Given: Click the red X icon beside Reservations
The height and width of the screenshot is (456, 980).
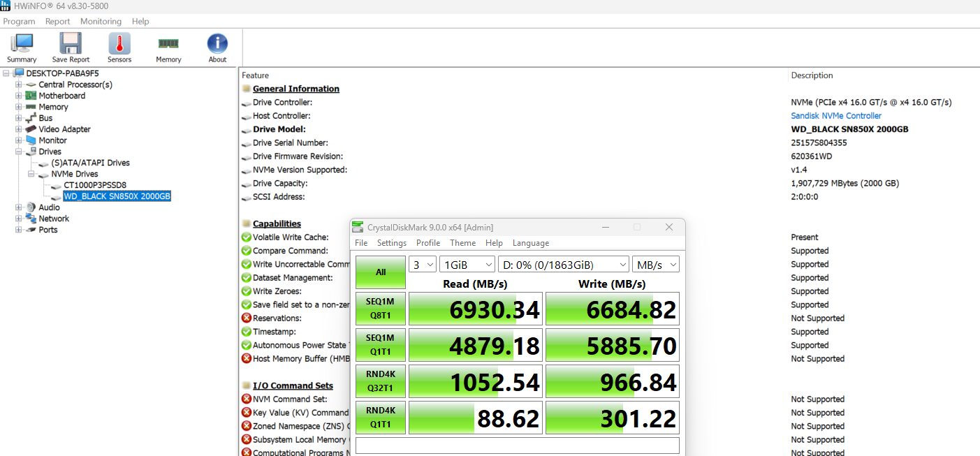Looking at the screenshot, I should tap(246, 318).
